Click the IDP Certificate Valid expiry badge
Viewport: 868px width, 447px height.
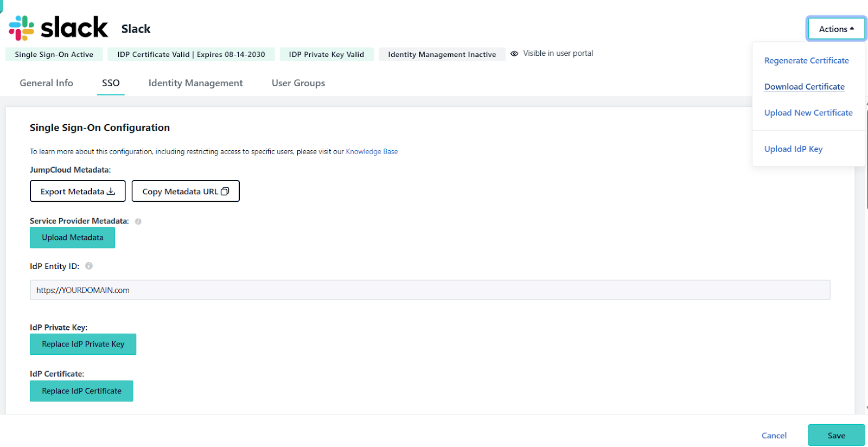[191, 54]
